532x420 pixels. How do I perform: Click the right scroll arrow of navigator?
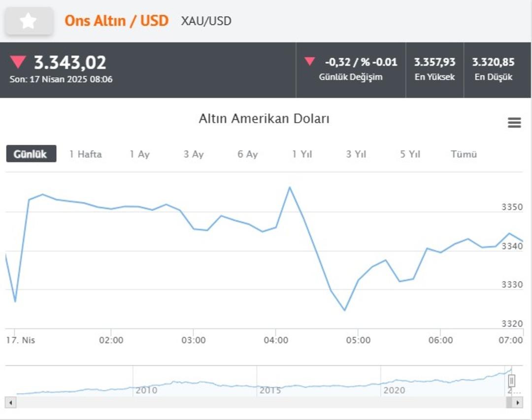tap(517, 402)
